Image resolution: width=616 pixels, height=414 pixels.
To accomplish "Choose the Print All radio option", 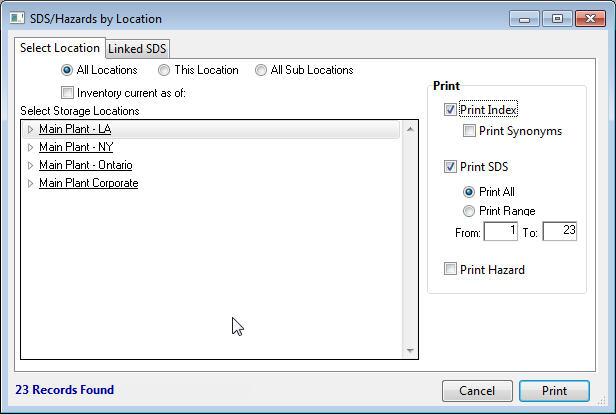I will coord(469,192).
